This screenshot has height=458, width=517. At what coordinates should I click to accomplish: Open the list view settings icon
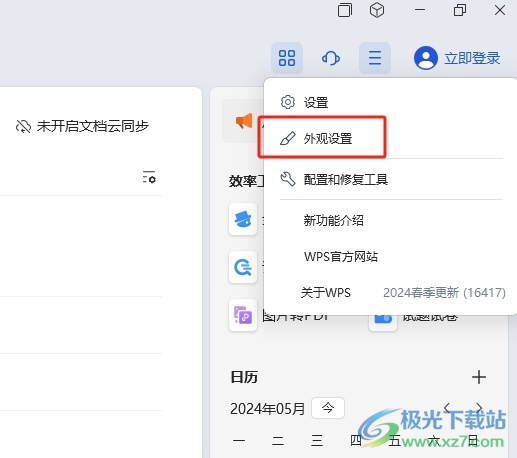tap(149, 177)
